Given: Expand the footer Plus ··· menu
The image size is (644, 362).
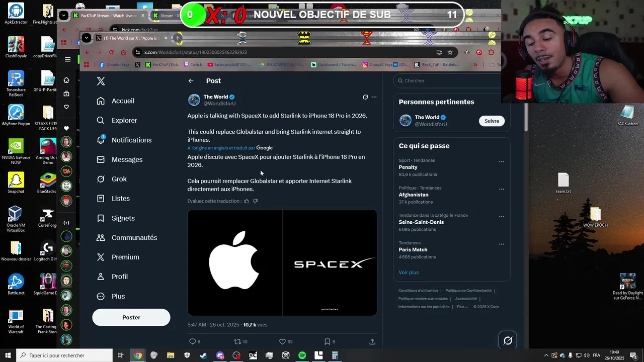Looking at the screenshot, I should pos(462,307).
